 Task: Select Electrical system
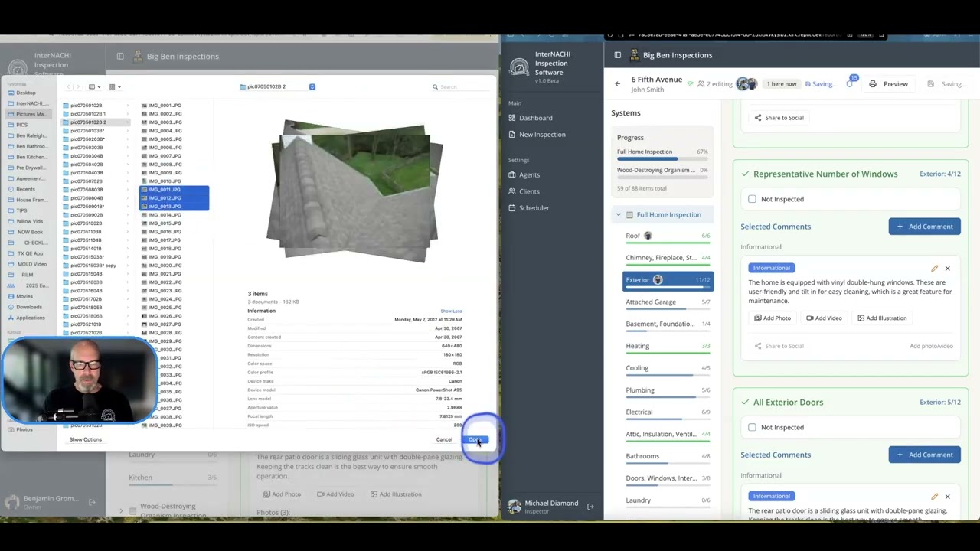click(x=668, y=412)
